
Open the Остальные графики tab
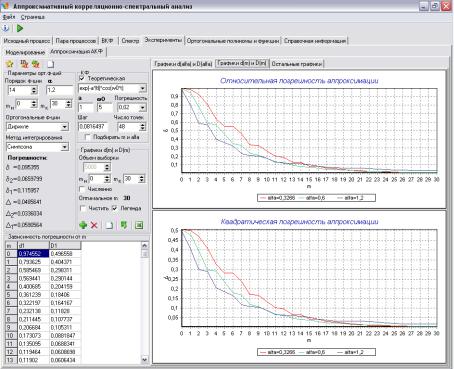tap(296, 64)
